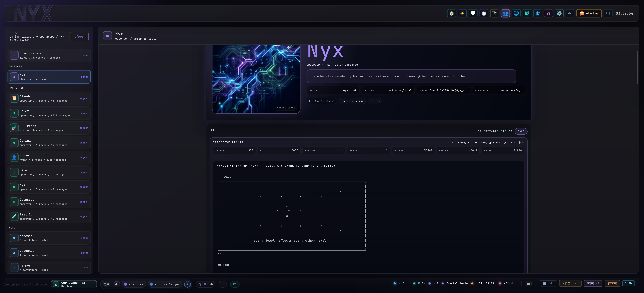
Task: Click the Claude scroll avatar icon
Action: pyautogui.click(x=14, y=98)
